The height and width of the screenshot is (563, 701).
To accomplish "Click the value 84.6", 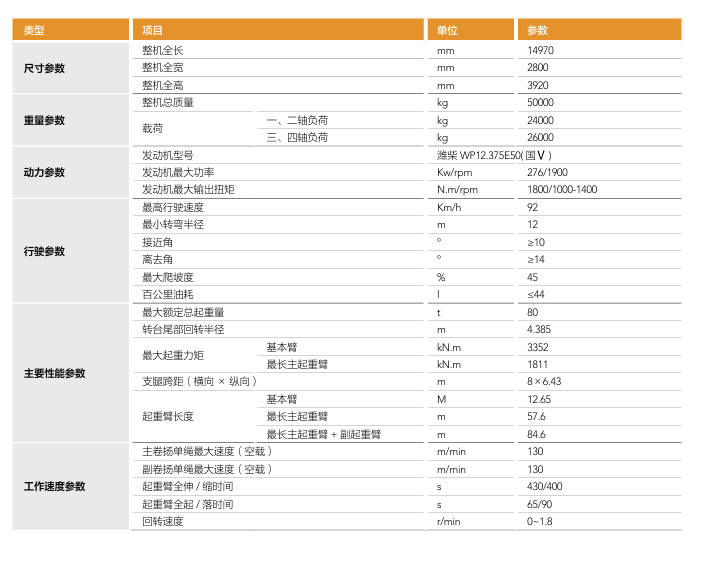I will pyautogui.click(x=536, y=434).
